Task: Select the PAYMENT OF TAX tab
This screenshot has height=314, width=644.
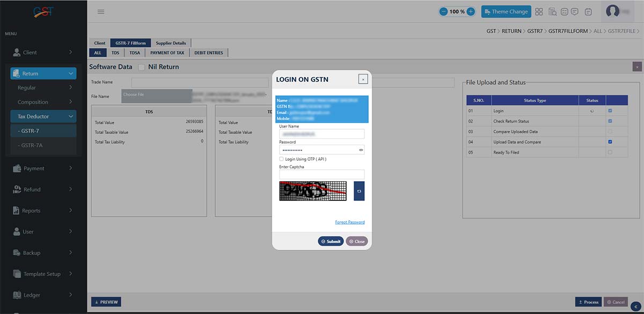Action: (x=167, y=53)
